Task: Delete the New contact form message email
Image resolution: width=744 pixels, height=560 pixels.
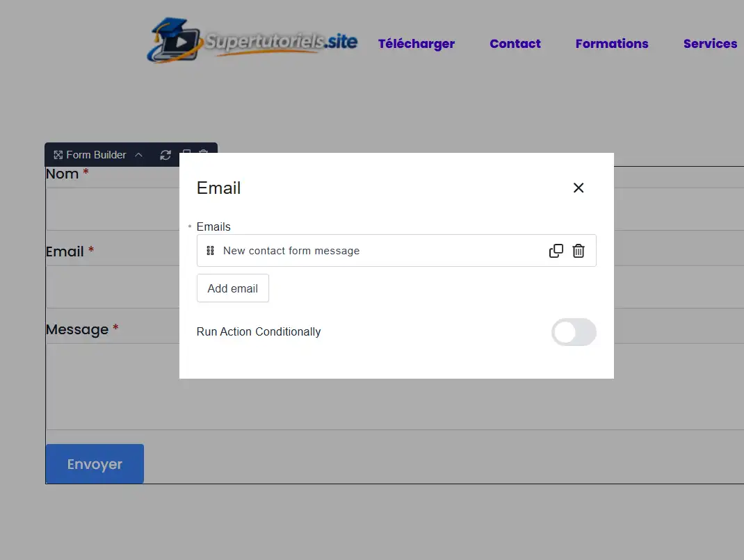Action: pyautogui.click(x=578, y=251)
